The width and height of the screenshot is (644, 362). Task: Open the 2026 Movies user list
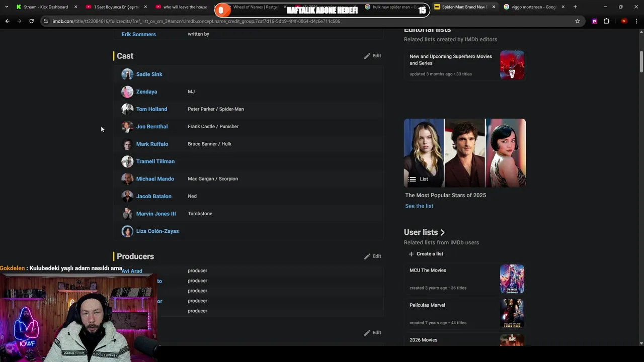(x=423, y=340)
